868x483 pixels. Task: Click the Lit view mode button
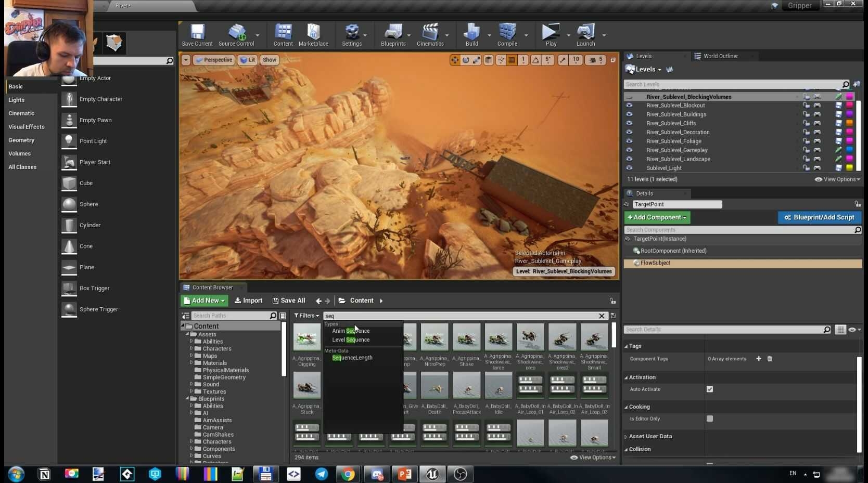(x=247, y=60)
